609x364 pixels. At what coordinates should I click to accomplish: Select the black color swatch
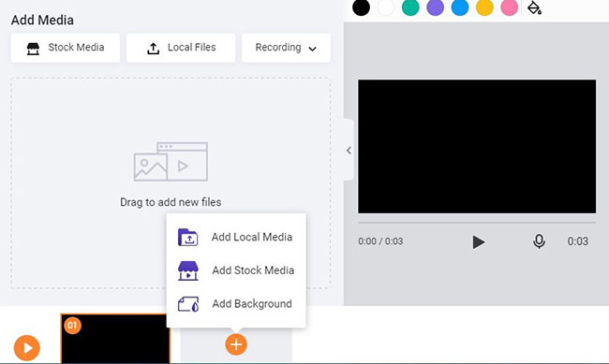(361, 7)
